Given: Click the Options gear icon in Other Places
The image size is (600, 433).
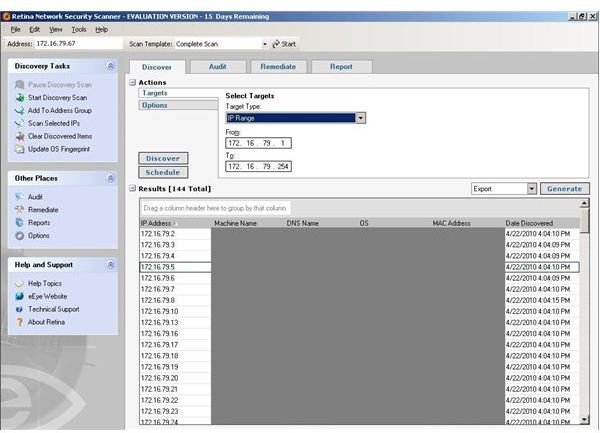Looking at the screenshot, I should 20,236.
